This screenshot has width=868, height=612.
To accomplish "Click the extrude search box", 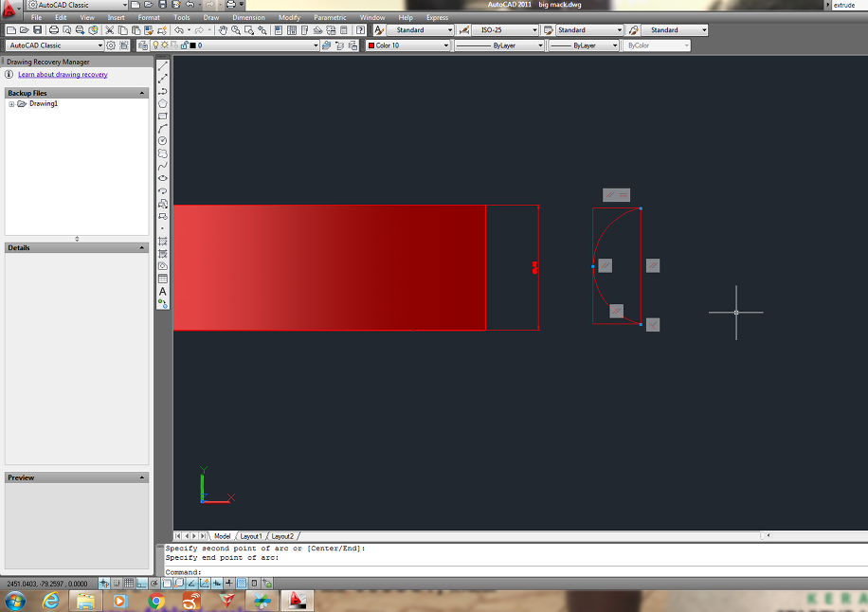I will (x=848, y=5).
